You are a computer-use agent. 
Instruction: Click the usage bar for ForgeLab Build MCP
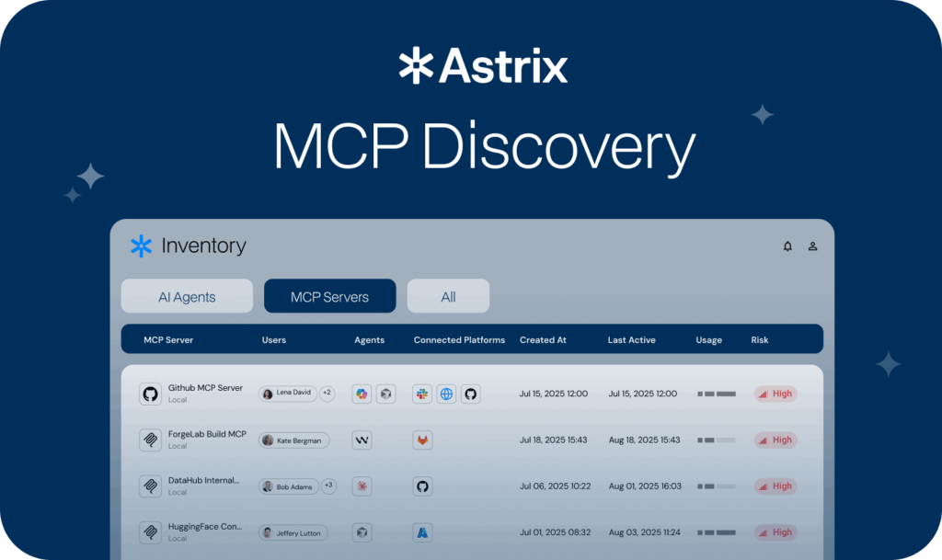click(x=717, y=440)
